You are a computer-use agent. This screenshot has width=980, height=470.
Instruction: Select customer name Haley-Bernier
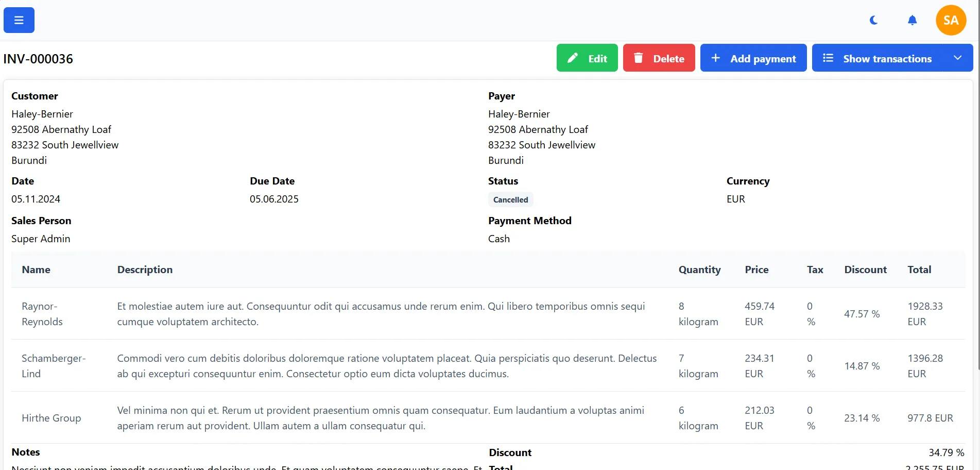42,113
